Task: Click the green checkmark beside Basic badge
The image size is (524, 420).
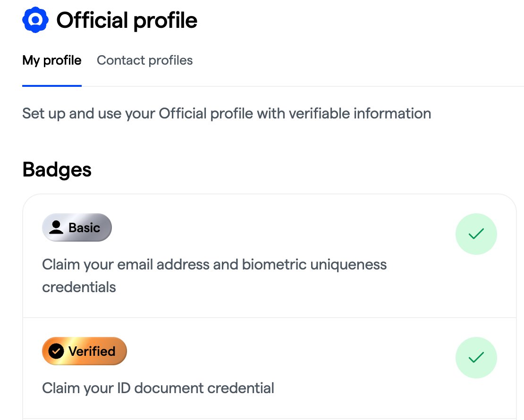Action: tap(476, 234)
